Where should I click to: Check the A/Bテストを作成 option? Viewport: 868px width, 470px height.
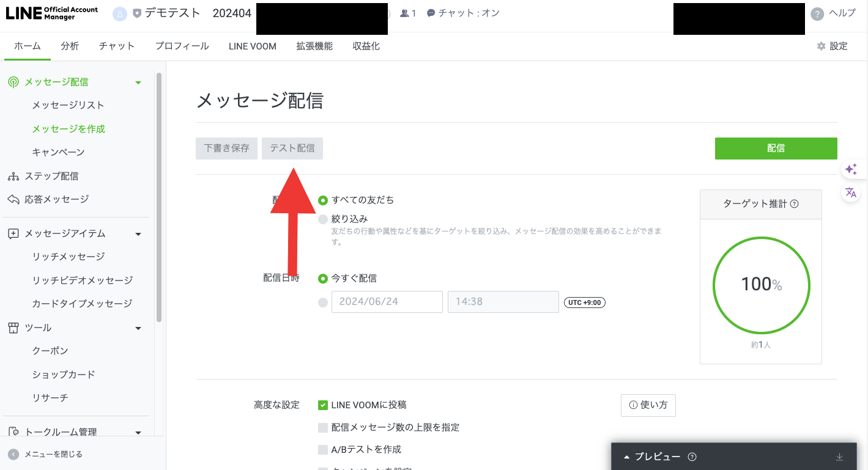[x=323, y=450]
